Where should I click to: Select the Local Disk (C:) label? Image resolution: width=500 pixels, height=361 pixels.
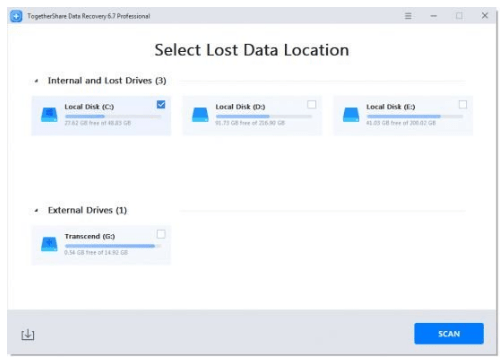pos(89,107)
